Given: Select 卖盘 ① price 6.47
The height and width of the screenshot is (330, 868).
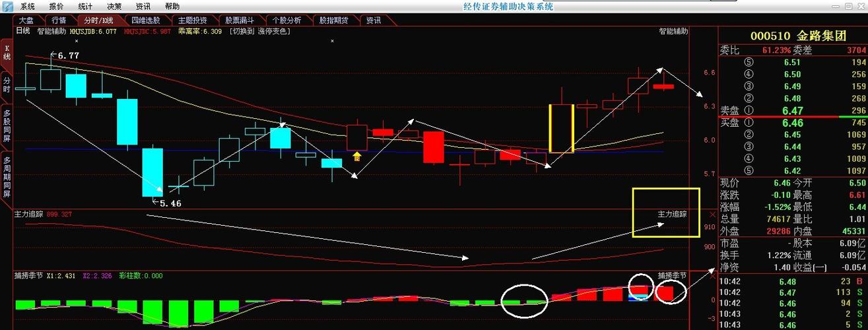Looking at the screenshot, I should tap(792, 110).
